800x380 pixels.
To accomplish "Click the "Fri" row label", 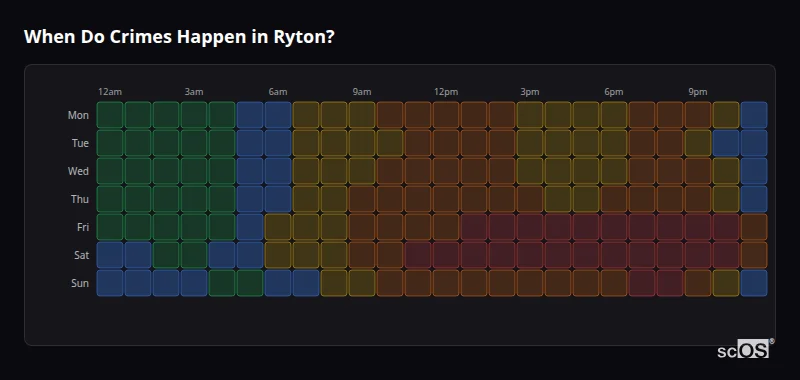I will (83, 227).
